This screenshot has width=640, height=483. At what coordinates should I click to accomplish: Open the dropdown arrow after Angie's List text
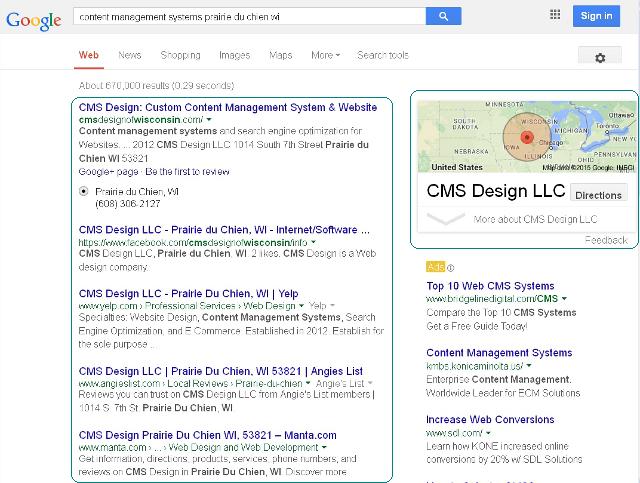[370, 383]
